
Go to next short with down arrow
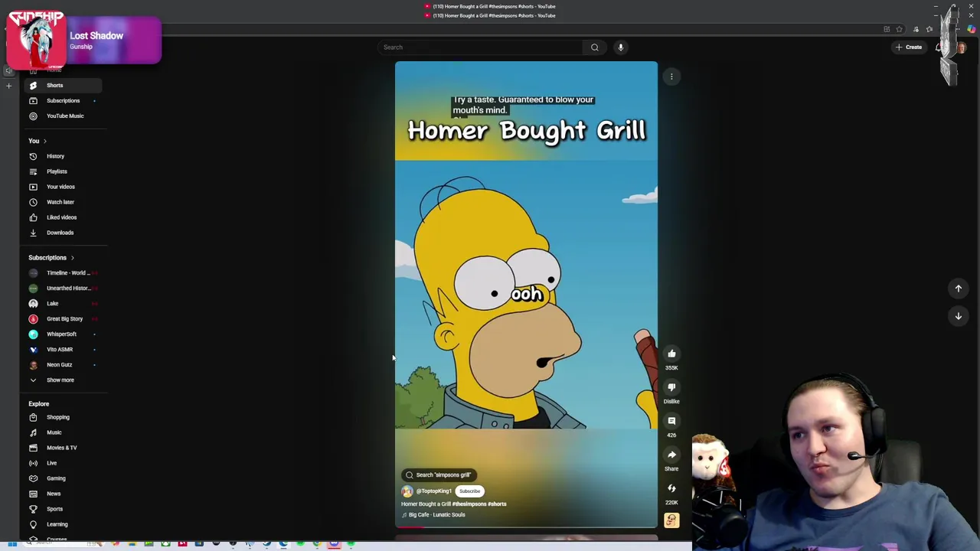[x=958, y=316]
